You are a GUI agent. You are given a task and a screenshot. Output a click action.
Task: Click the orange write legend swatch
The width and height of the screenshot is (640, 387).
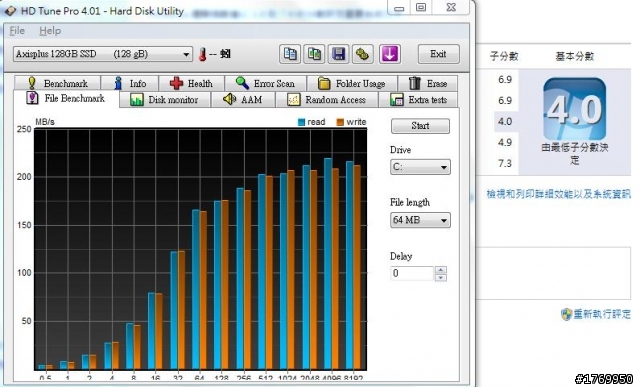pos(340,122)
